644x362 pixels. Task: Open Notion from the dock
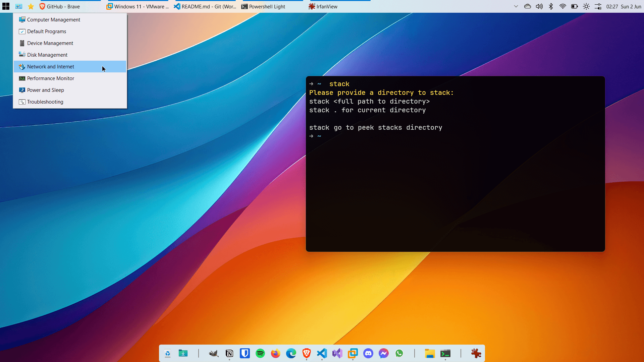tap(229, 353)
